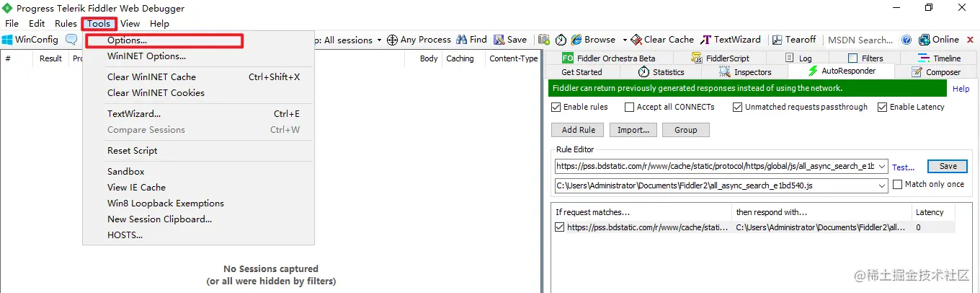Click the Test... link

903,167
